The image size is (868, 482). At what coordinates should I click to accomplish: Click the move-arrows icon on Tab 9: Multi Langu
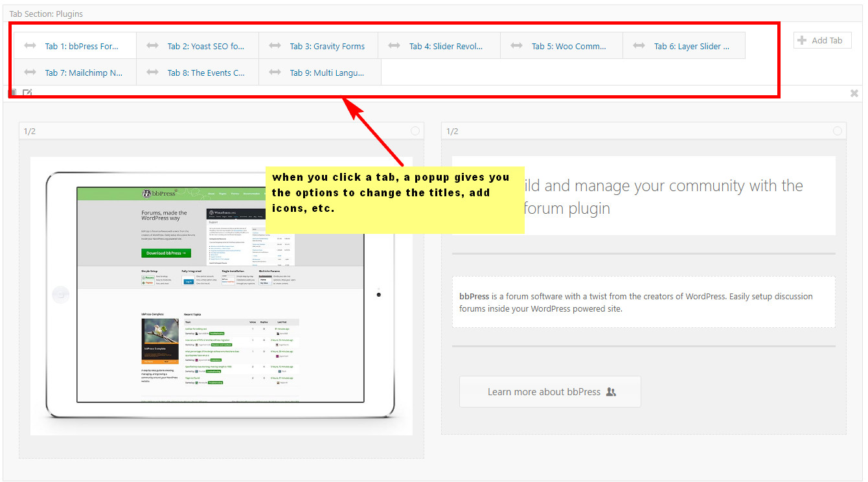click(x=275, y=73)
